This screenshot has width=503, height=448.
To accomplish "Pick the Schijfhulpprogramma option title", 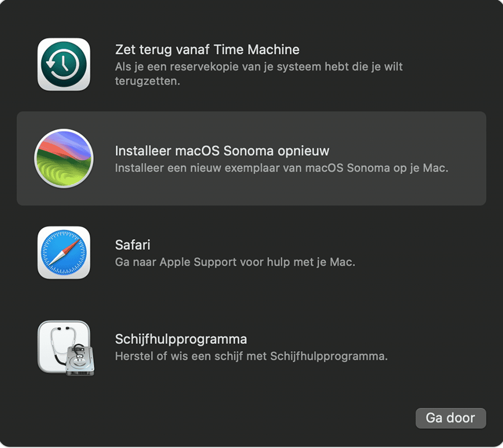I will coord(181,339).
